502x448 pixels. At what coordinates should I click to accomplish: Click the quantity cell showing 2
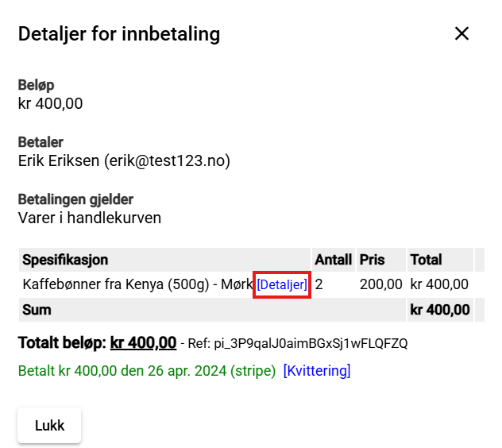[x=319, y=284]
